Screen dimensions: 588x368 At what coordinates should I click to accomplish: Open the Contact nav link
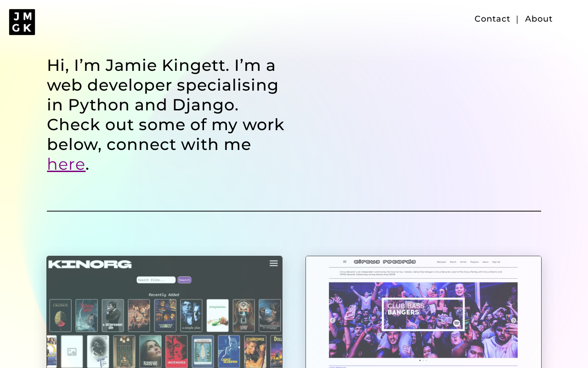(x=492, y=19)
